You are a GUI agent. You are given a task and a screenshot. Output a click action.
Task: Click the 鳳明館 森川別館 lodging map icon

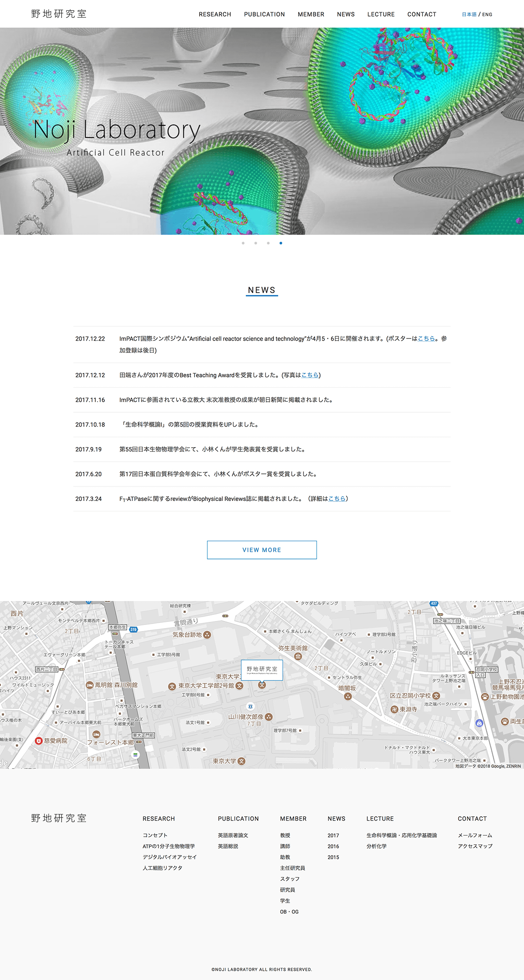click(90, 685)
